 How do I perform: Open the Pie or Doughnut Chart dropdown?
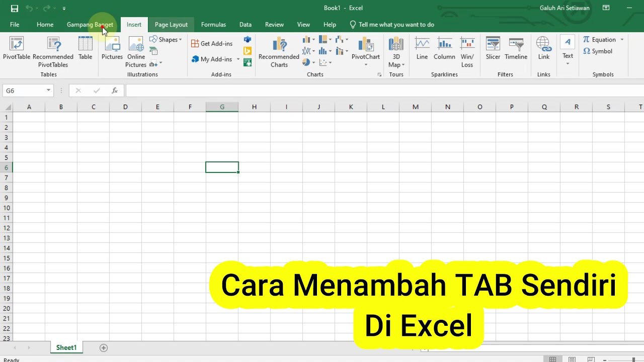pos(308,63)
